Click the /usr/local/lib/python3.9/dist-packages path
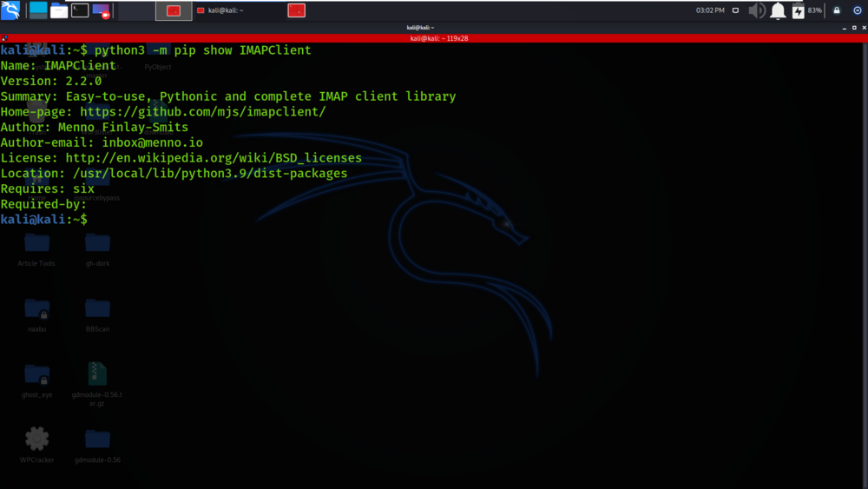Image resolution: width=868 pixels, height=489 pixels. (x=210, y=174)
